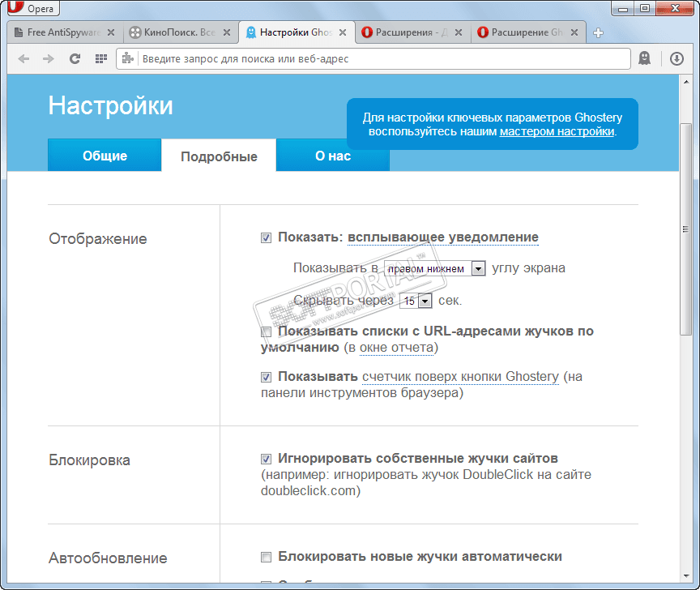
Task: Click the extension puzzle icon in address bar
Action: click(x=128, y=58)
